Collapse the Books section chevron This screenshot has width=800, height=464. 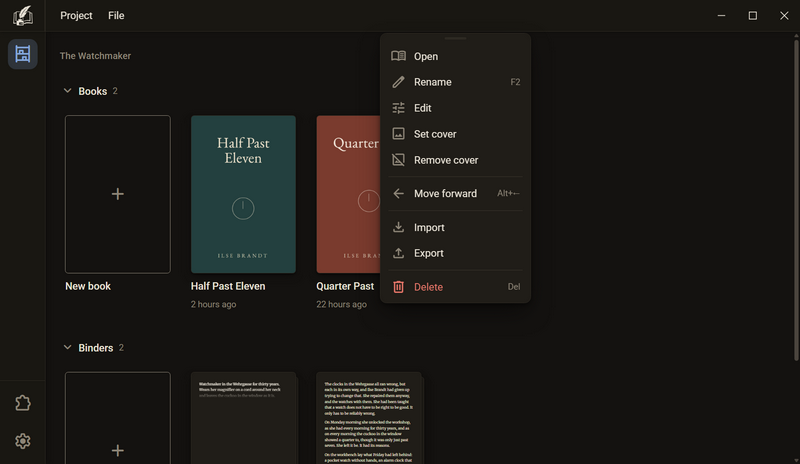pyautogui.click(x=67, y=91)
